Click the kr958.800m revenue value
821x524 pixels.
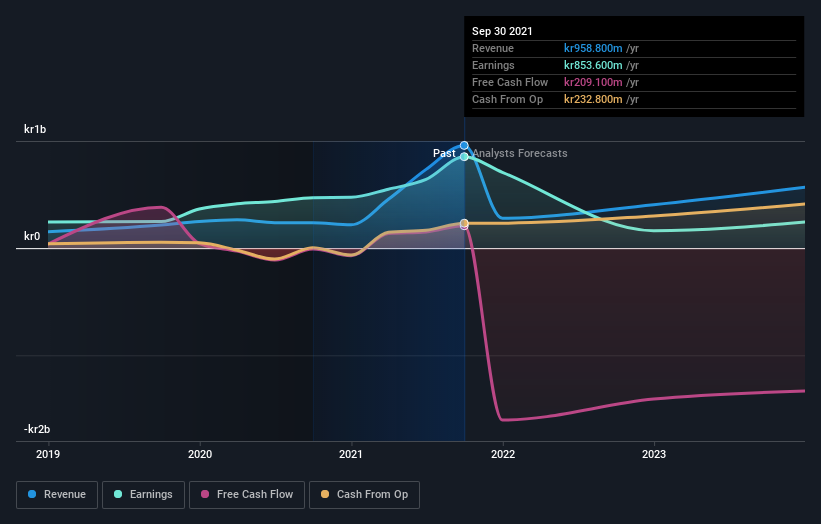point(593,48)
